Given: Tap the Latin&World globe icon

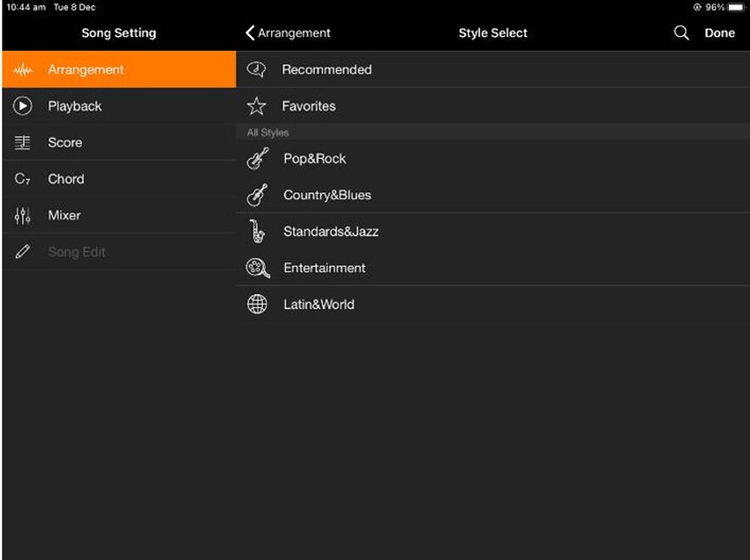Looking at the screenshot, I should point(257,304).
